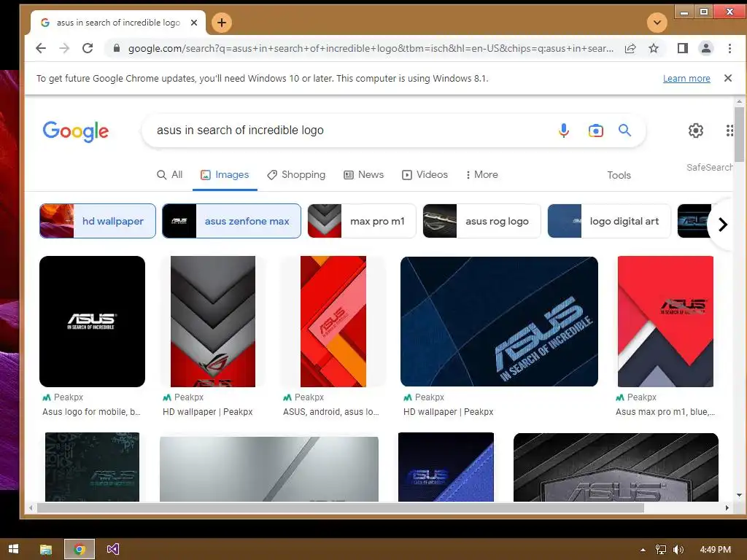
Task: Show hidden system tray icons
Action: [643, 550]
